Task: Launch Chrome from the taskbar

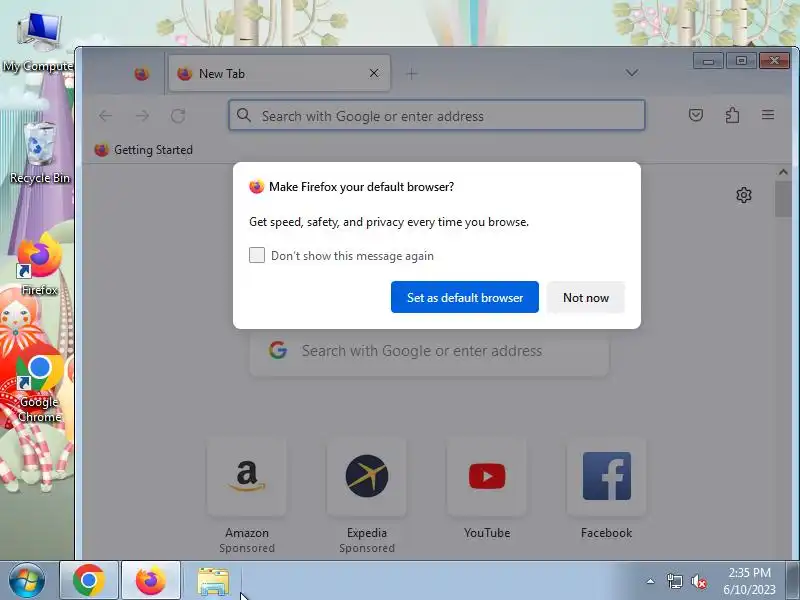Action: click(89, 581)
